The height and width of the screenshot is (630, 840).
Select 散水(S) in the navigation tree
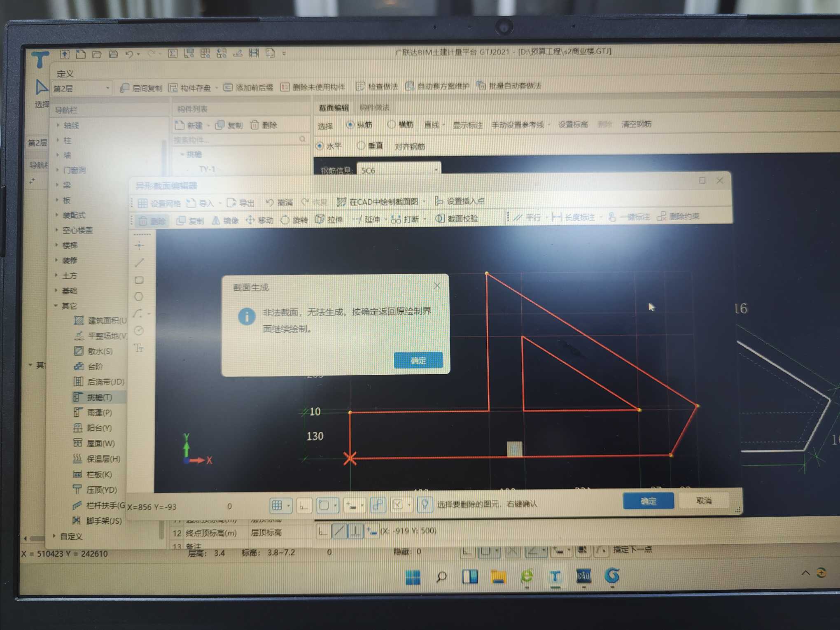(99, 351)
